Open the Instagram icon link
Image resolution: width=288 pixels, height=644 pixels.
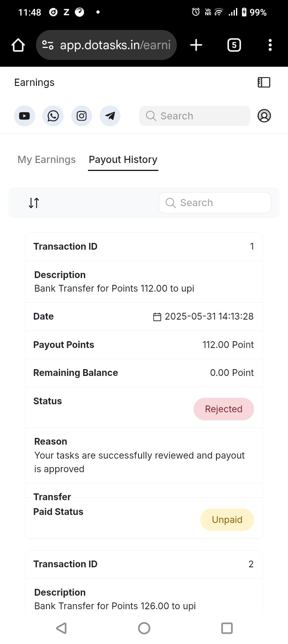tap(82, 116)
